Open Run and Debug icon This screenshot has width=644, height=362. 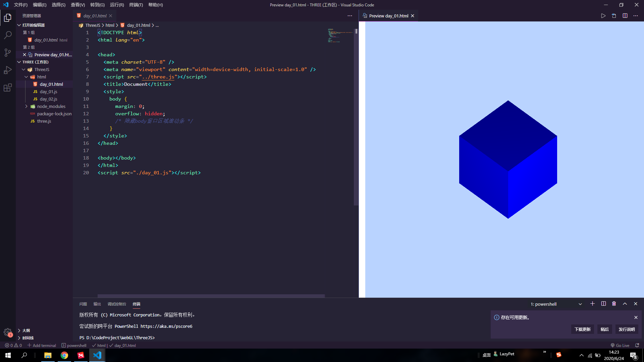(7, 70)
